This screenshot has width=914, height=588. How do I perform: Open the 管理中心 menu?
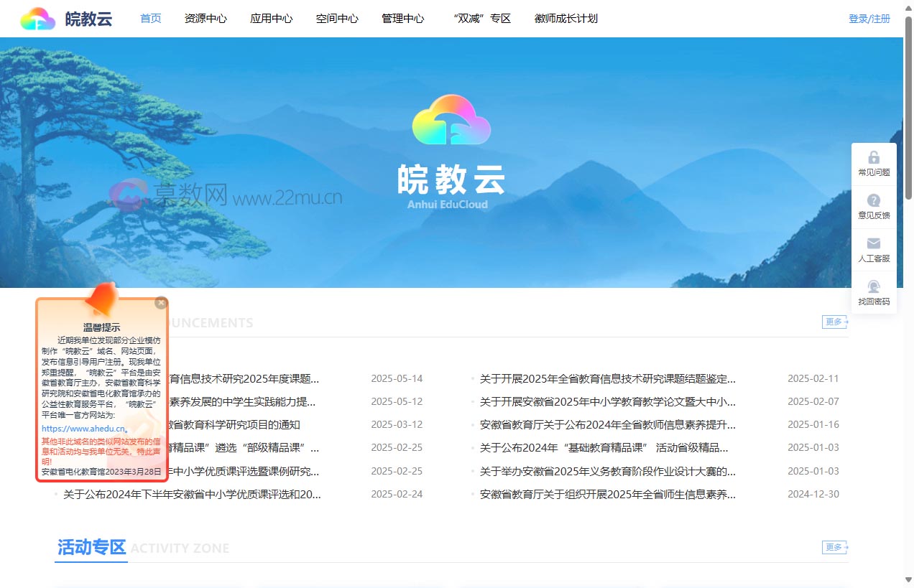coord(403,19)
